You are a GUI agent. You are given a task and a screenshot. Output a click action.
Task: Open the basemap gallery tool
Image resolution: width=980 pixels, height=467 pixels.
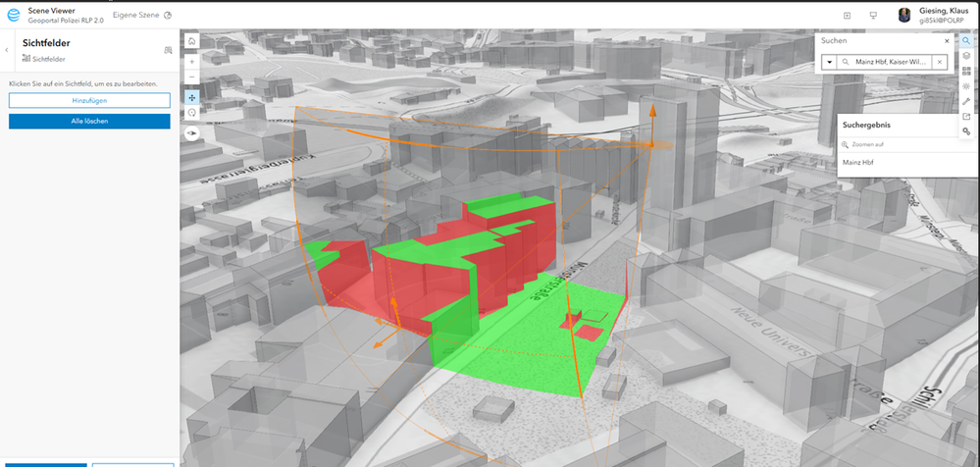[x=966, y=72]
